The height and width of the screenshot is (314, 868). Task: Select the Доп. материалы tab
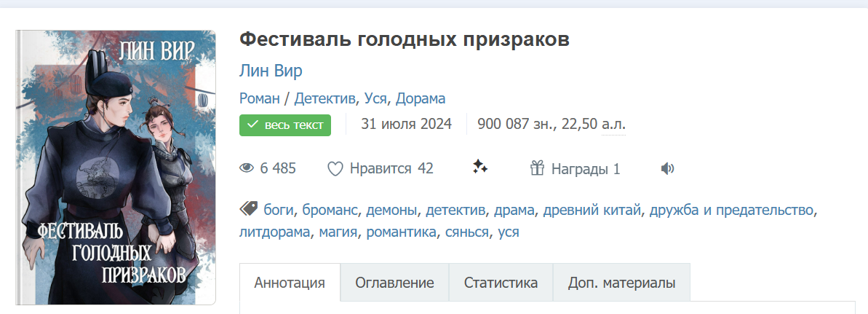pyautogui.click(x=621, y=283)
